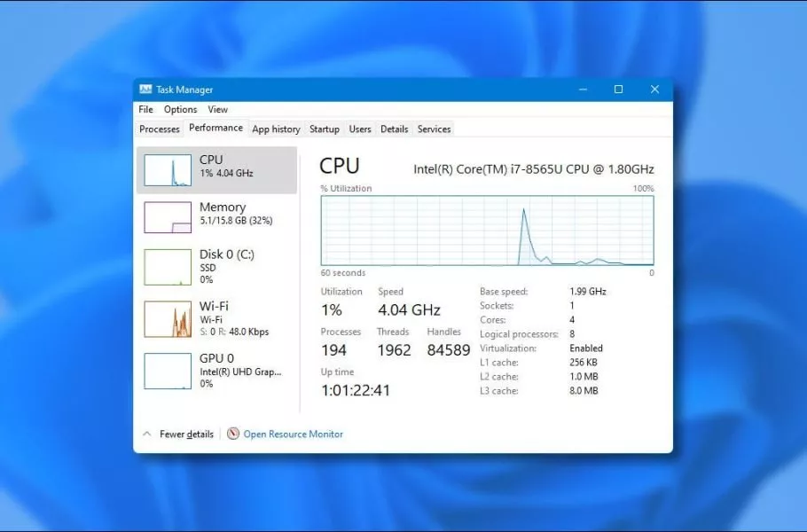Minimize the Task Manager window
The height and width of the screenshot is (532, 807).
(583, 90)
